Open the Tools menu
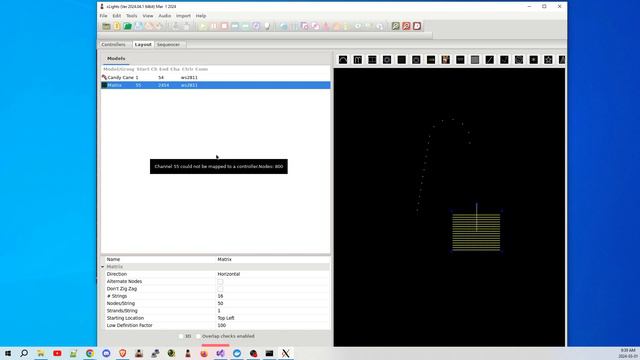 (131, 16)
